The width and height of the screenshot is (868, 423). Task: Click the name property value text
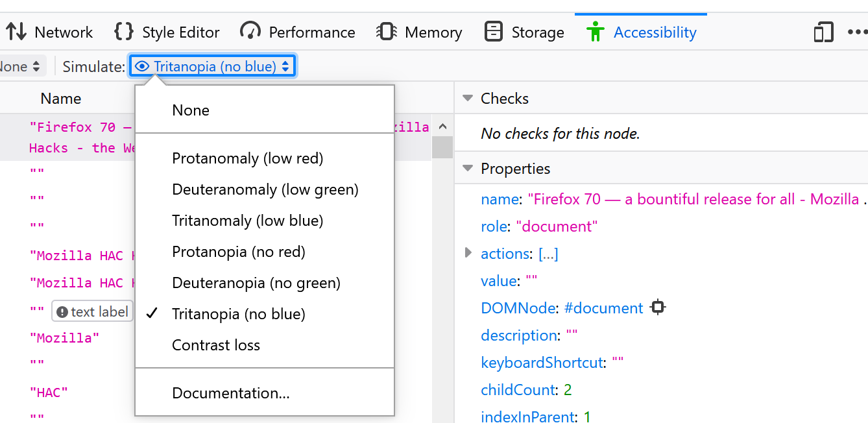click(x=697, y=199)
